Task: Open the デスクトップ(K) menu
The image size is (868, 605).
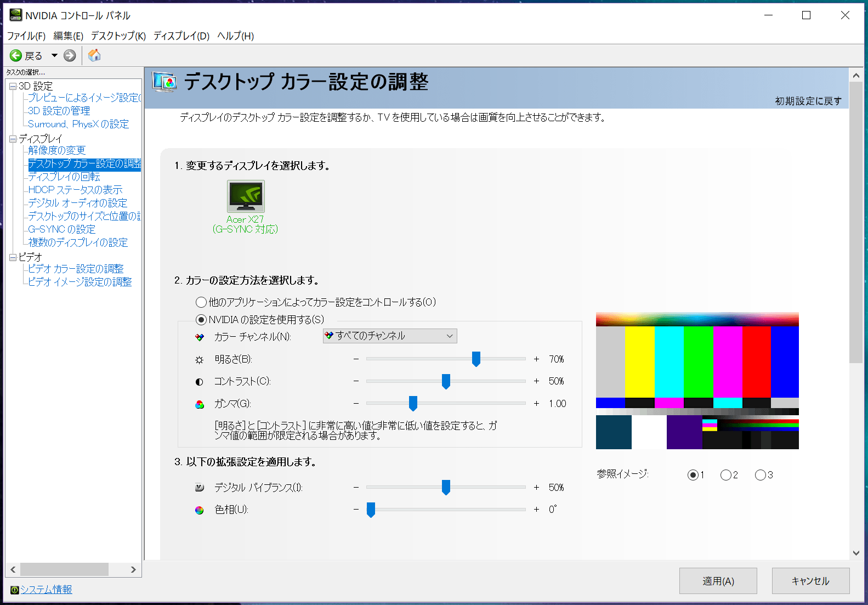Action: tap(118, 36)
